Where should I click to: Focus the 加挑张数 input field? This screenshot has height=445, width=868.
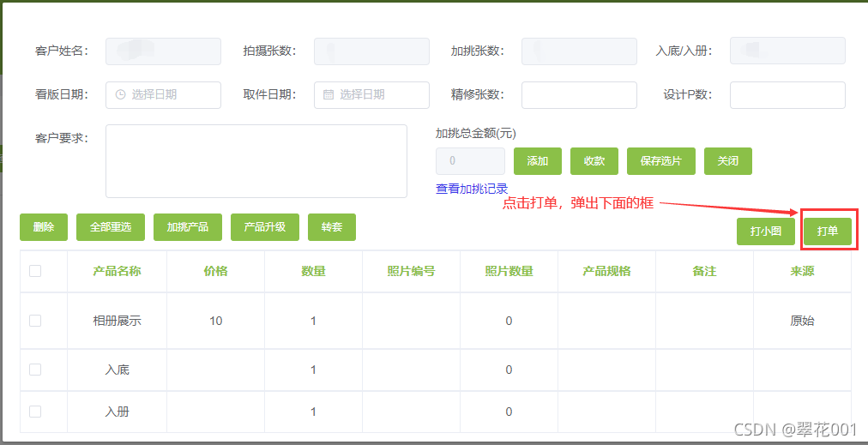click(579, 51)
